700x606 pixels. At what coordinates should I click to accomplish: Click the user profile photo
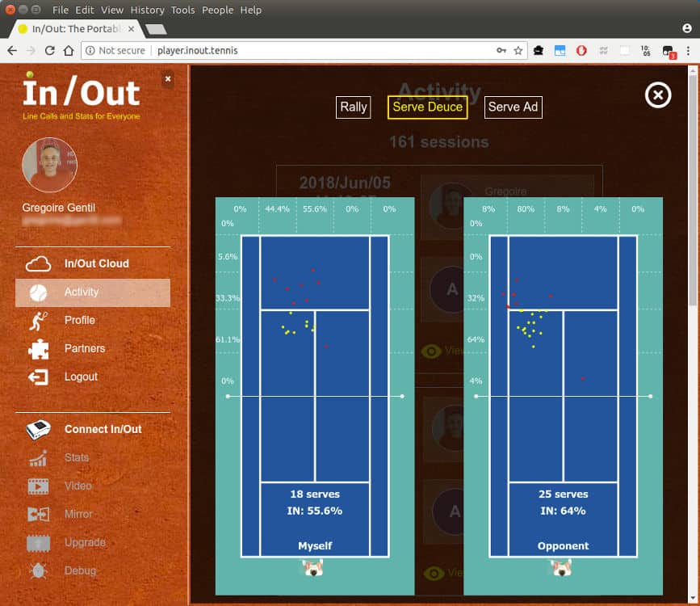(49, 165)
